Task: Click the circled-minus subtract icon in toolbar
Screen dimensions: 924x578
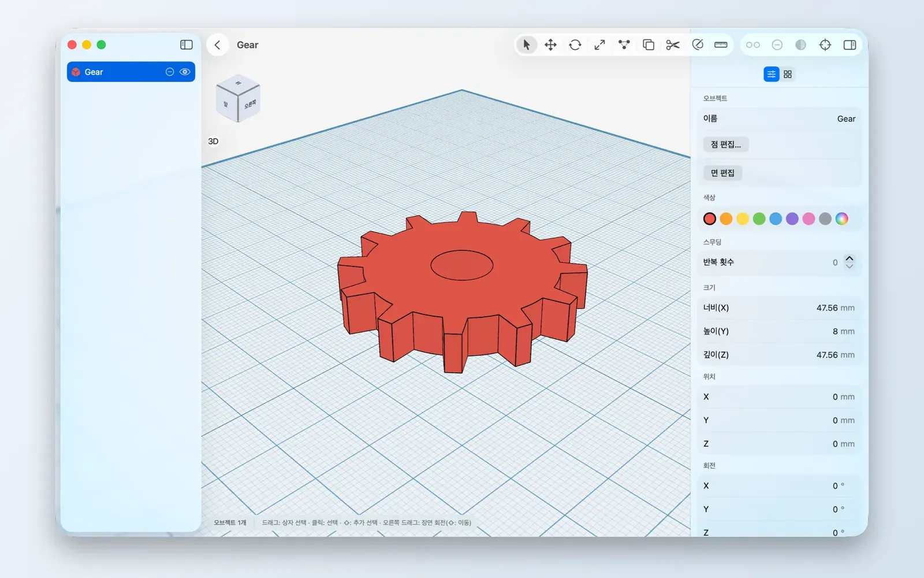Action: 777,45
